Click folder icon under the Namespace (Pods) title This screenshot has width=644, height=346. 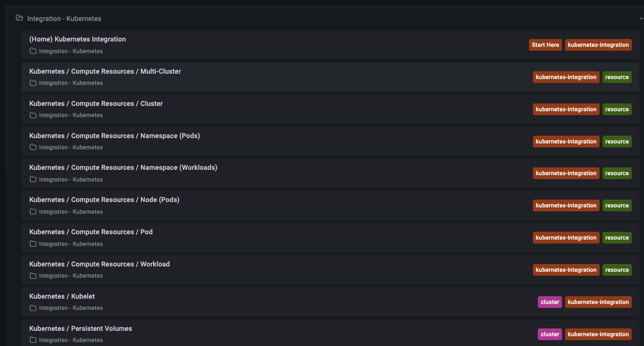[x=33, y=147]
